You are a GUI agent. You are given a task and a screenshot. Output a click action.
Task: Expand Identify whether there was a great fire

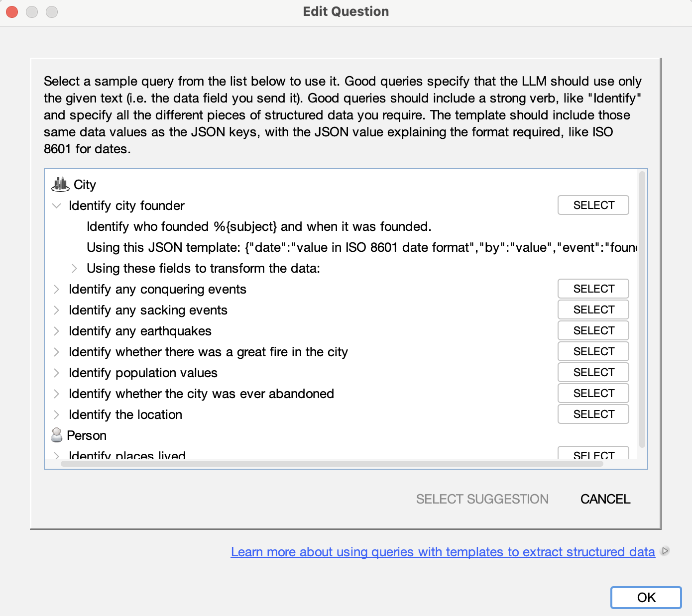click(x=56, y=352)
